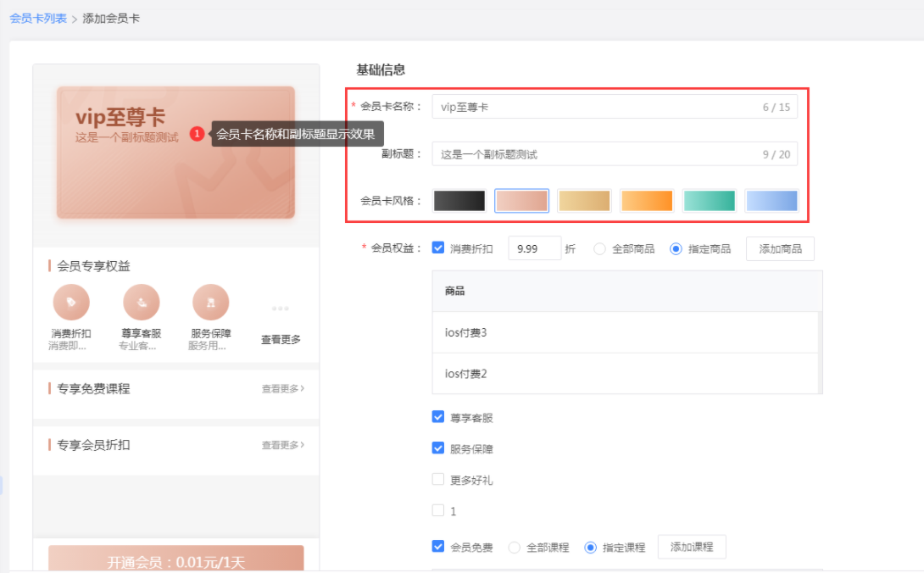Click the 专享免费课程 section title
924x573 pixels.
pos(93,388)
